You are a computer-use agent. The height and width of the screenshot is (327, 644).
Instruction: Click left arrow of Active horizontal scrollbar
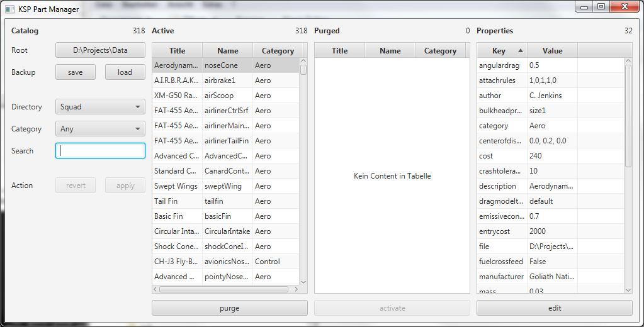click(155, 289)
